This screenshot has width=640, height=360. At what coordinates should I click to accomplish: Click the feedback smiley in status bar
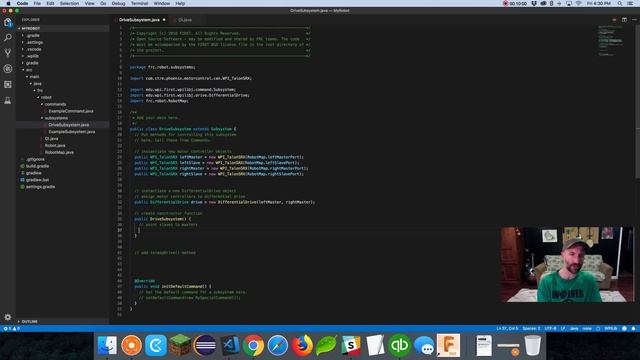pyautogui.click(x=624, y=328)
